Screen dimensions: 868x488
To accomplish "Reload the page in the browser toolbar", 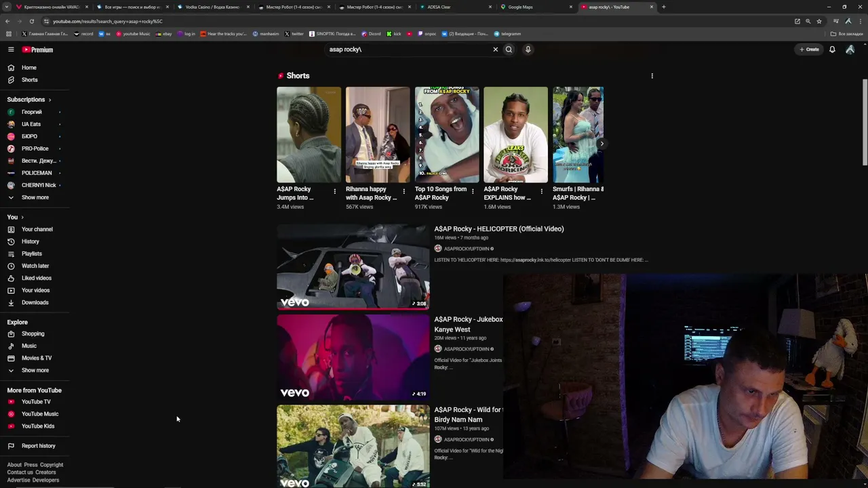I will (31, 21).
